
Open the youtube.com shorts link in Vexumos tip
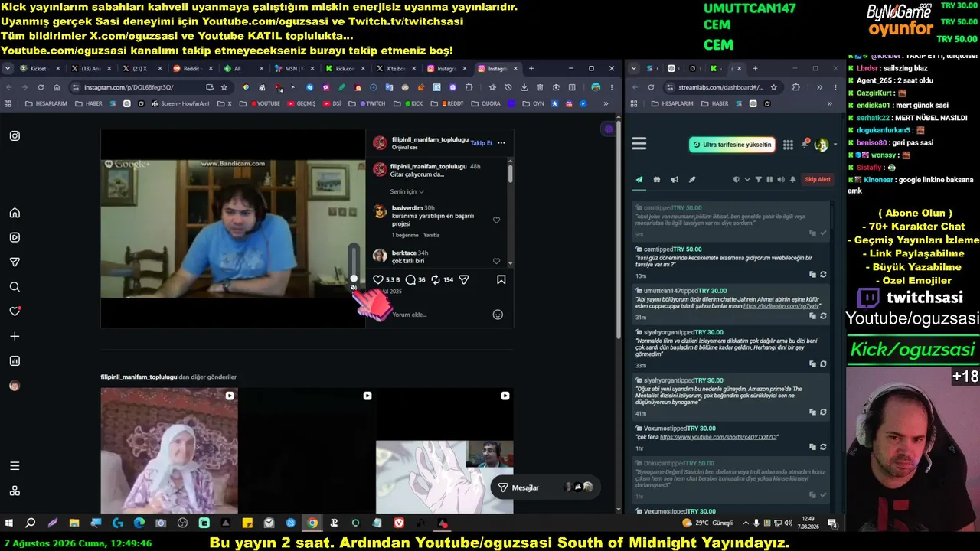pos(719,437)
